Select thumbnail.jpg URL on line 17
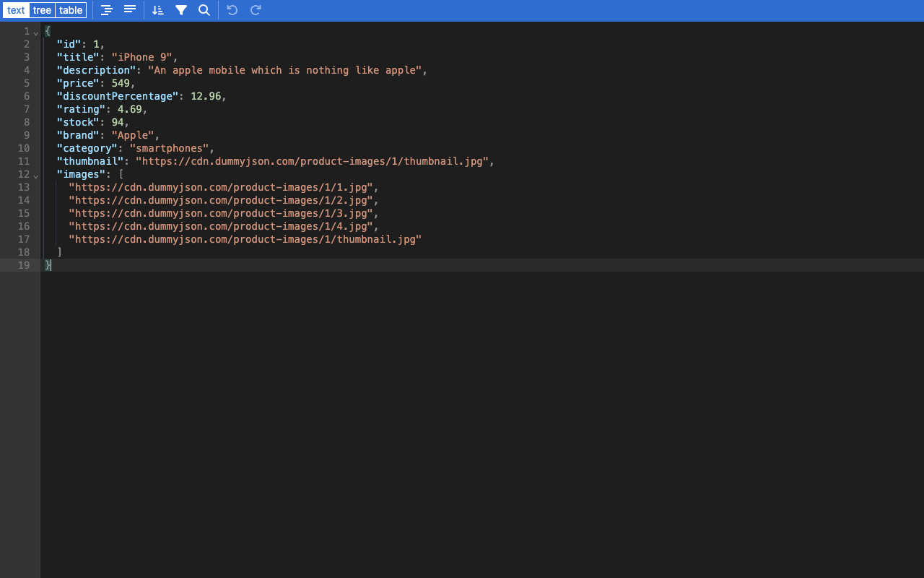 click(245, 239)
